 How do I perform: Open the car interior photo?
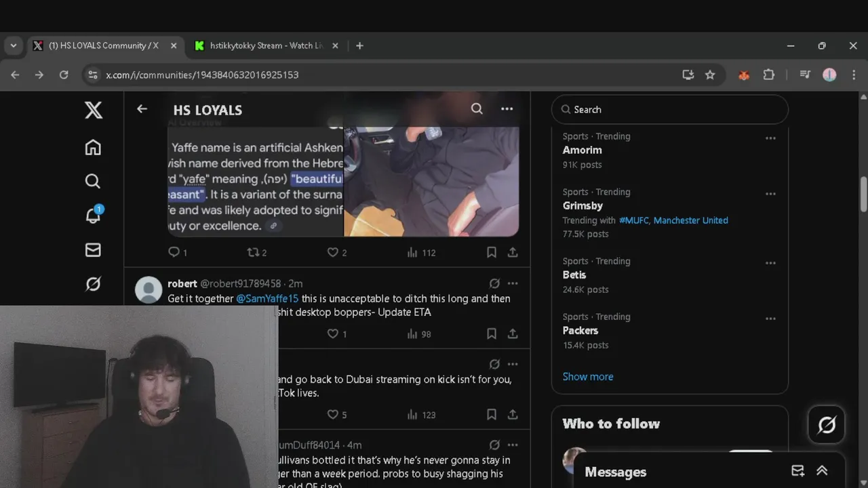pyautogui.click(x=432, y=181)
